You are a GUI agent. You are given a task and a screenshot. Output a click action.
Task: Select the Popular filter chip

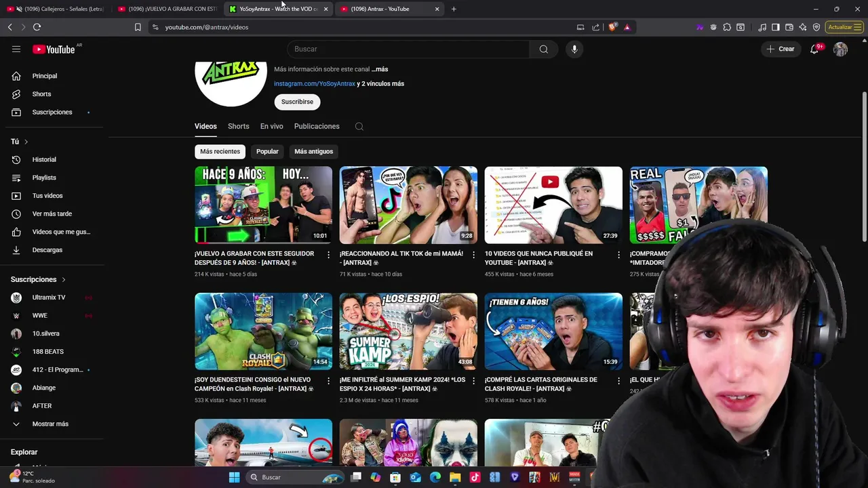[267, 151]
